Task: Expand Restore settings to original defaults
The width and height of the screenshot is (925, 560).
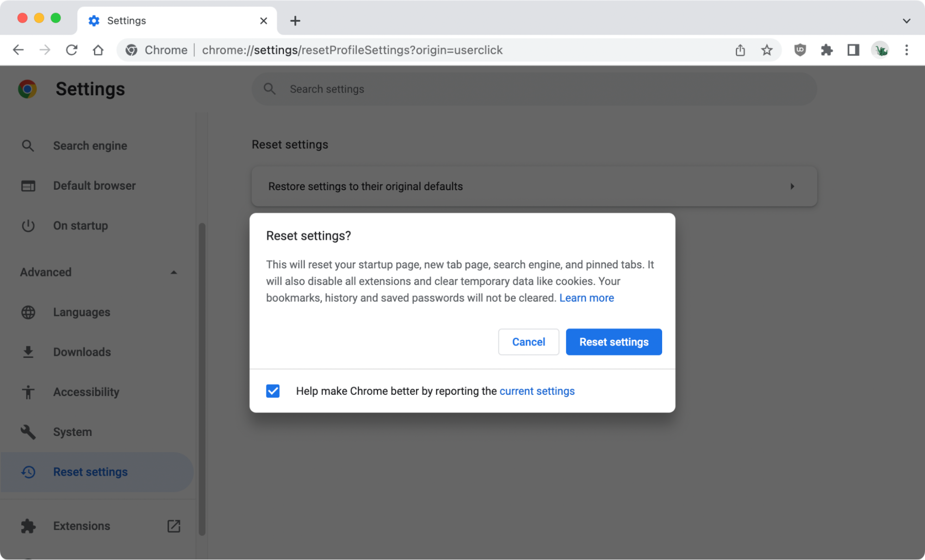Action: (x=534, y=187)
